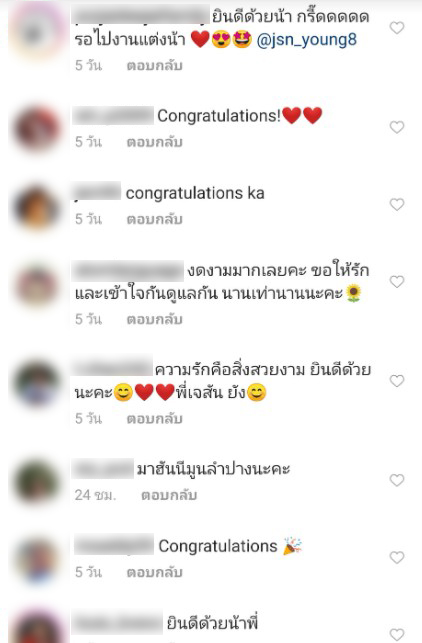422x643 pixels.
Task: Like the 'congratulations ka' comment
Action: click(397, 204)
